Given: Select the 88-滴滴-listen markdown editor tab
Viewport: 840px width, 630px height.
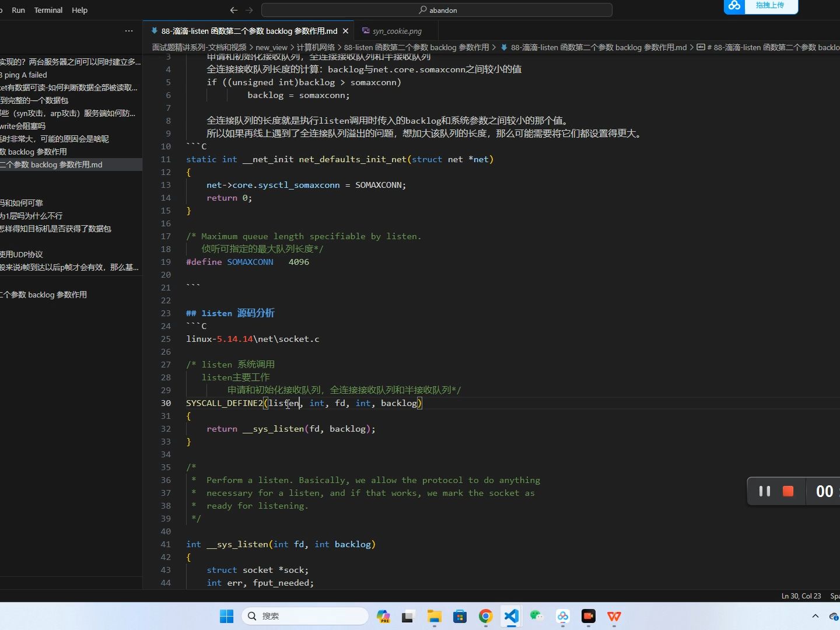Looking at the screenshot, I should [x=249, y=31].
